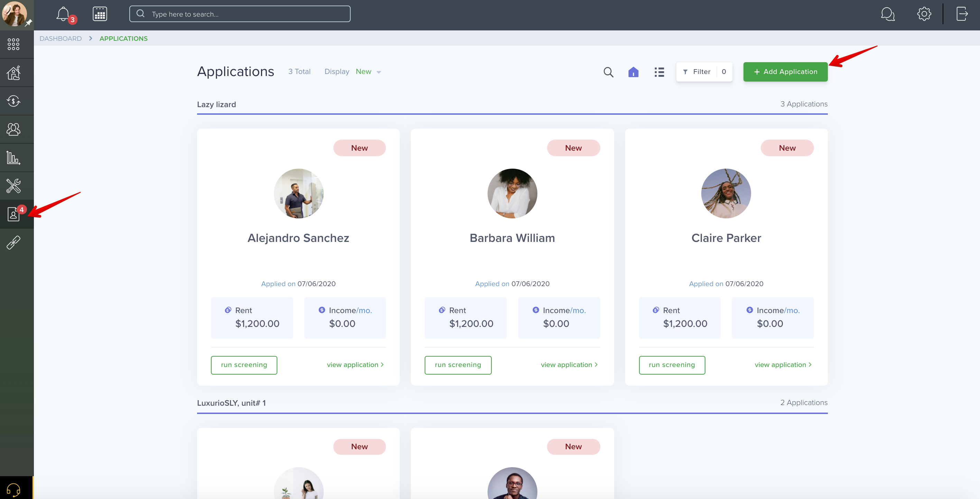980x499 pixels.
Task: Click Rent $1,200.00 box on Claire's card
Action: click(679, 318)
